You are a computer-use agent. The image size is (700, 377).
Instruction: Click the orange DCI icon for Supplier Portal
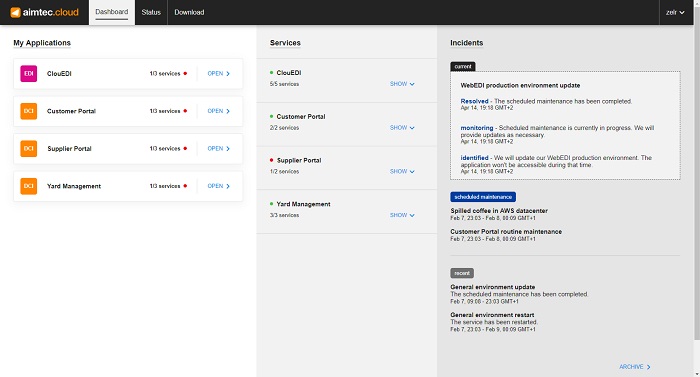click(29, 149)
